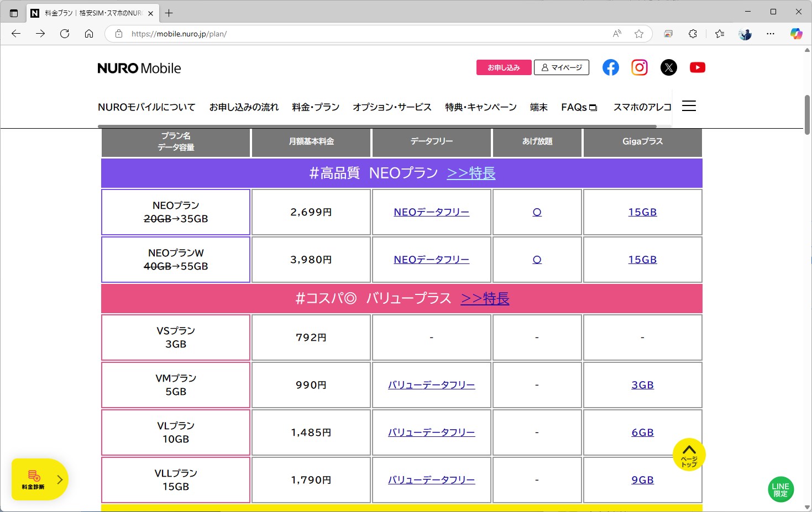This screenshot has height=512, width=812.
Task: Open the LINE限定 green icon
Action: pos(780,489)
